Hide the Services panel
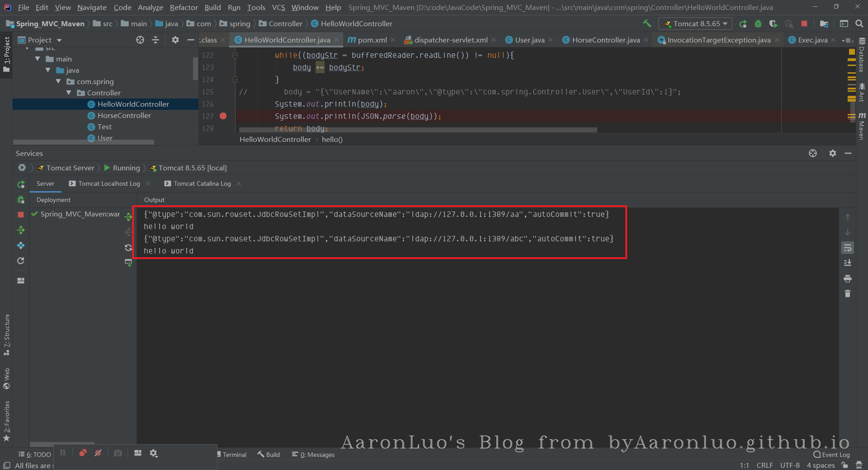 [x=848, y=153]
